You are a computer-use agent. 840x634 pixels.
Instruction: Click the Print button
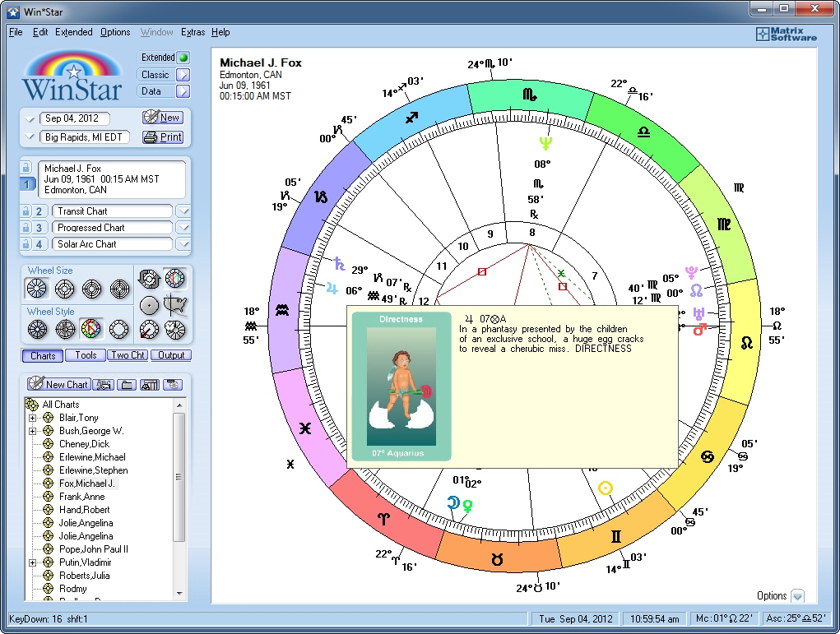click(163, 137)
